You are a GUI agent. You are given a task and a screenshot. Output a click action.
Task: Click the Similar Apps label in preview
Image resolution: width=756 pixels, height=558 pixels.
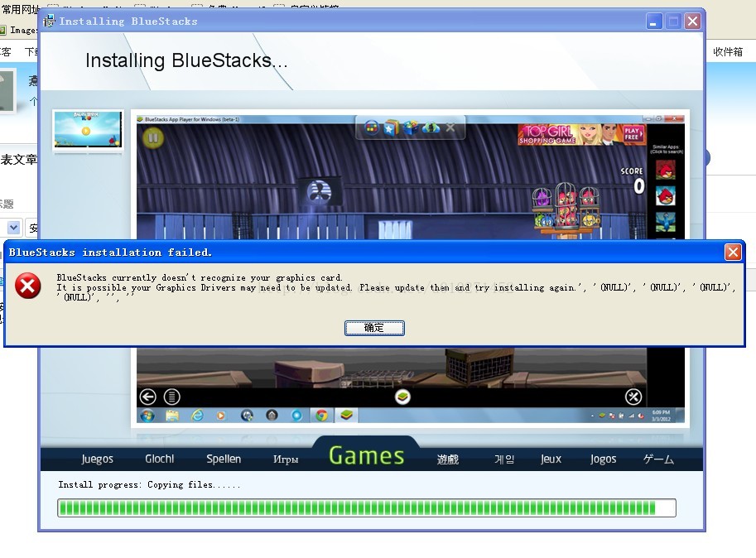pos(667,149)
